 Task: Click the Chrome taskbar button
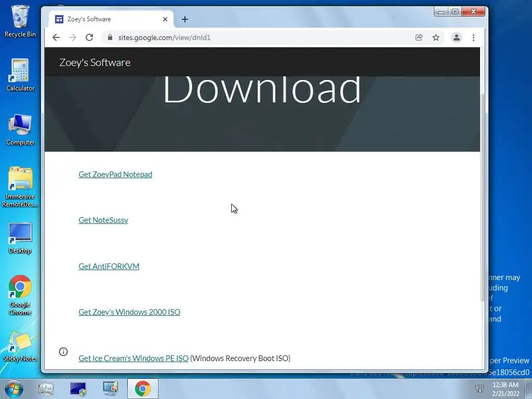point(142,389)
